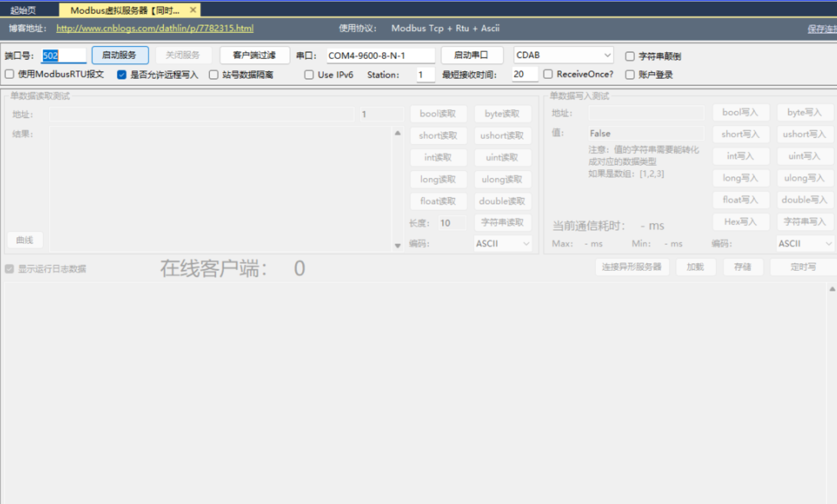The width and height of the screenshot is (837, 504).
Task: Click the read length field showing 10
Action: coord(452,223)
